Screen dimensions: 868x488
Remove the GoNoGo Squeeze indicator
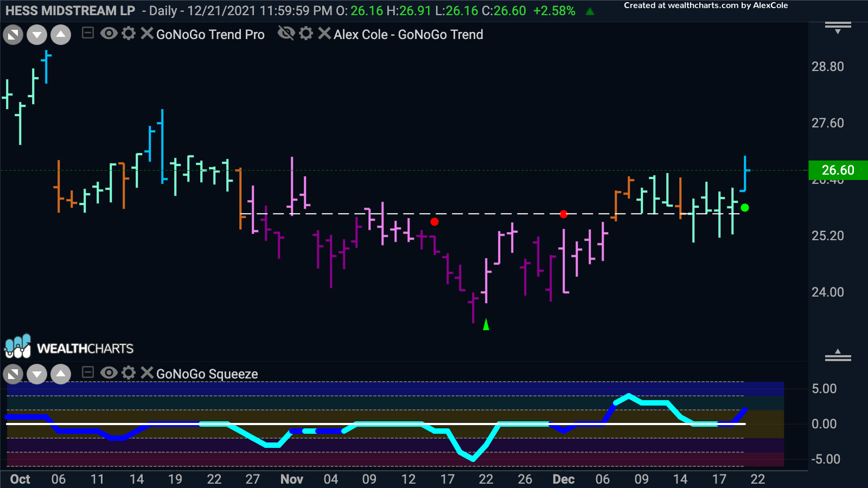147,373
